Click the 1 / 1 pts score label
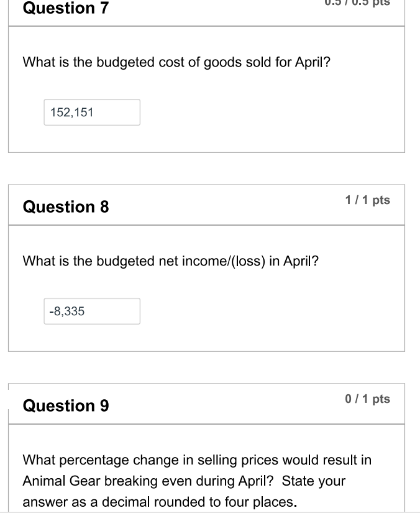The image size is (420, 513). (x=368, y=200)
